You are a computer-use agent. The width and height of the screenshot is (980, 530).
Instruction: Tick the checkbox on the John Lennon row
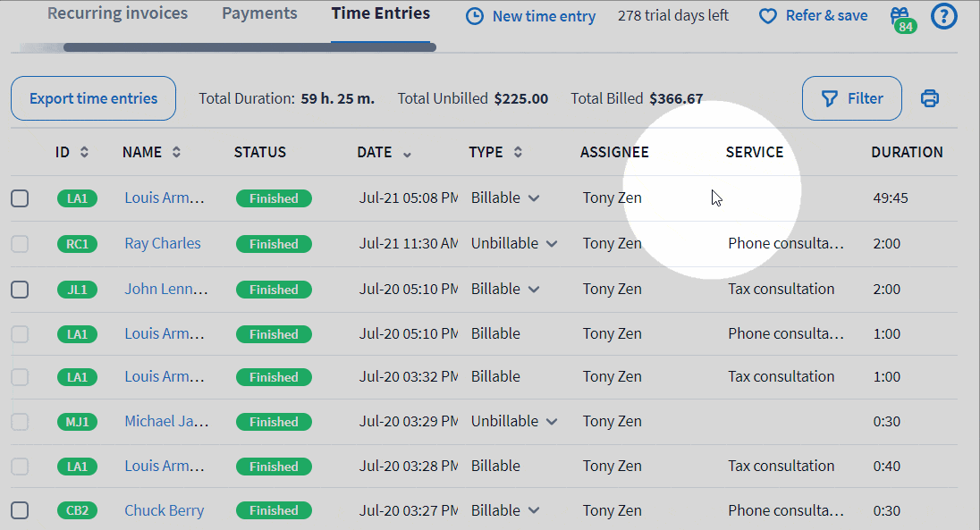click(20, 288)
